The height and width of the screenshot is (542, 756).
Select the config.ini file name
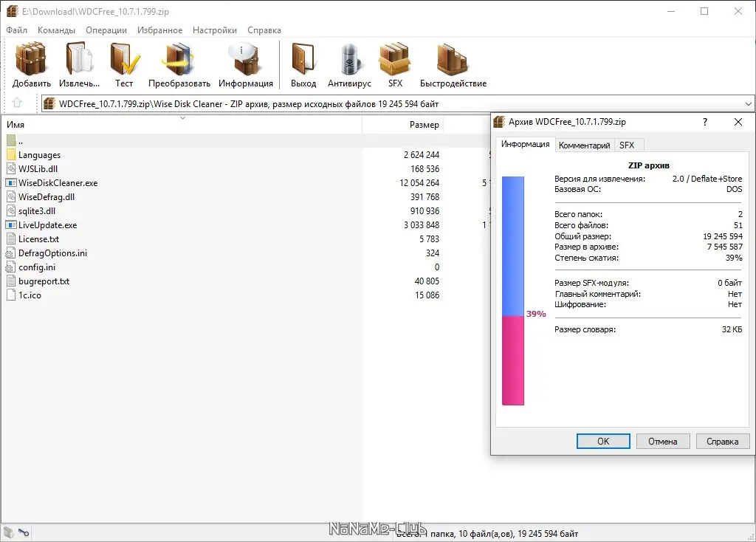[x=37, y=267]
